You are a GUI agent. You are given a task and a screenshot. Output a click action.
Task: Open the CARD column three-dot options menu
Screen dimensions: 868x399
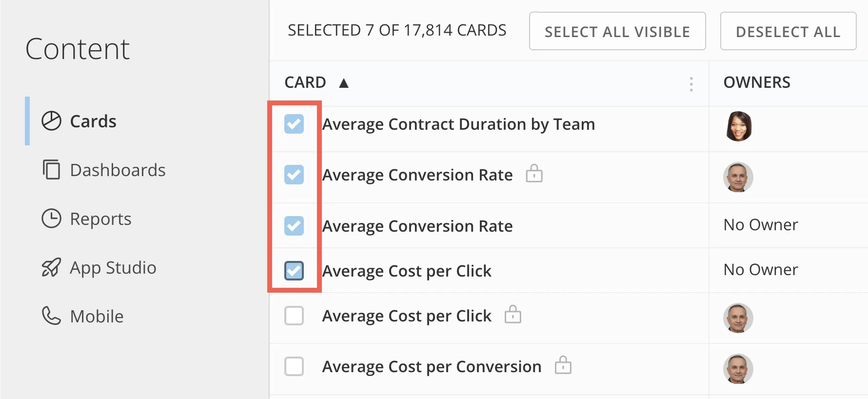[691, 84]
